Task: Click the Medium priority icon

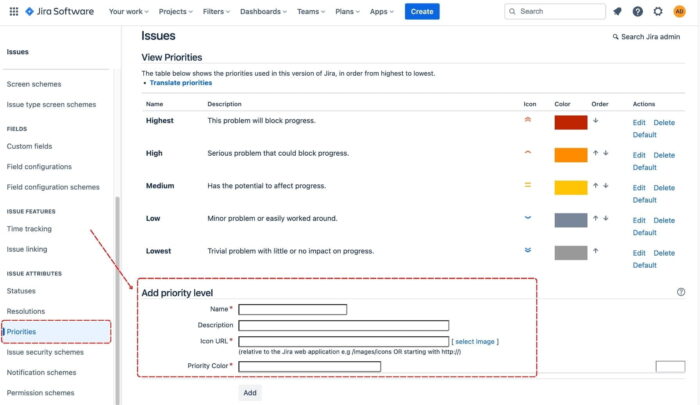Action: pyautogui.click(x=528, y=185)
